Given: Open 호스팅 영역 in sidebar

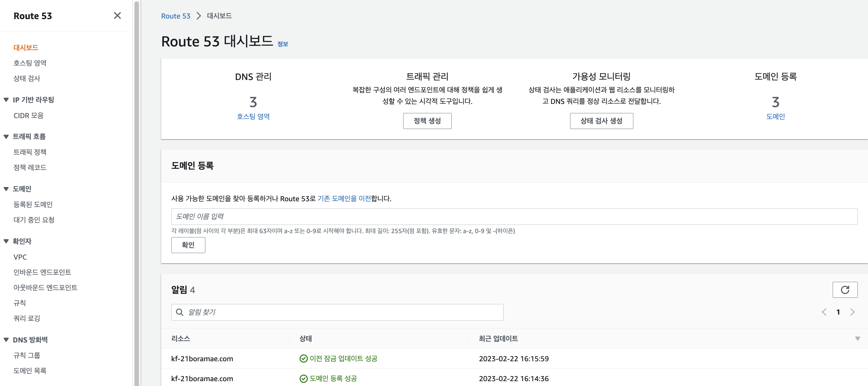Looking at the screenshot, I should pyautogui.click(x=30, y=63).
